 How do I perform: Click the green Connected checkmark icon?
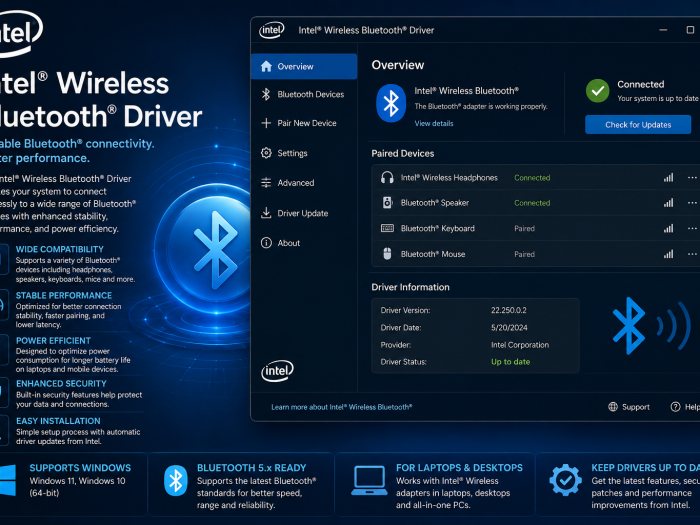(597, 91)
